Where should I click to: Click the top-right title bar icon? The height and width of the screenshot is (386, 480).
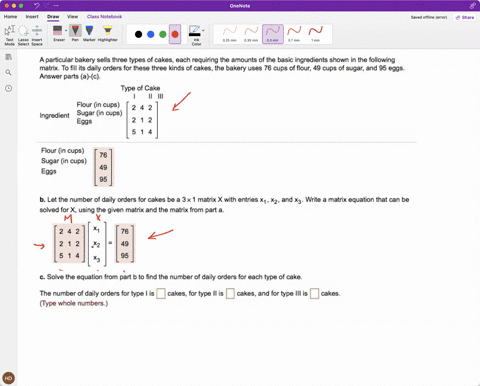coord(472,6)
